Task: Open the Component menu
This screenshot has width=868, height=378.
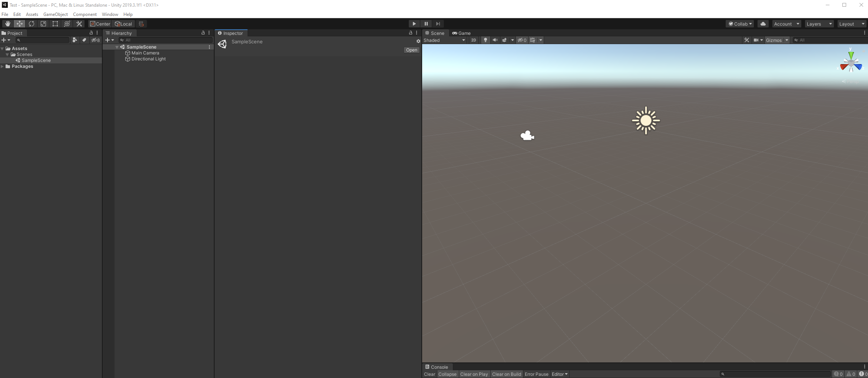Action: [85, 14]
